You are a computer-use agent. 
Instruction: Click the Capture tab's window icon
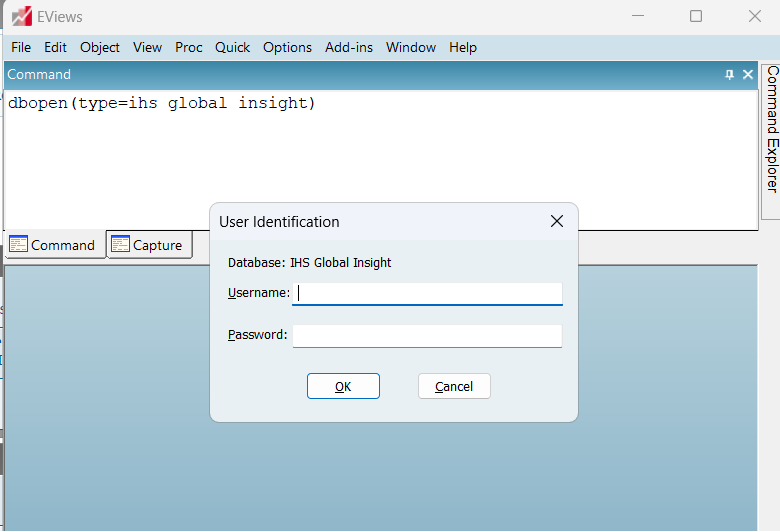click(120, 244)
